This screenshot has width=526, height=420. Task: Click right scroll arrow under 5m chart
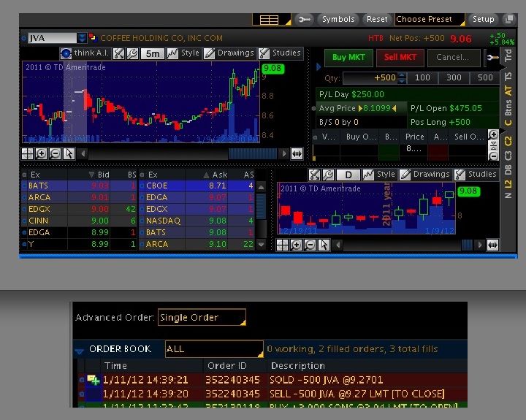click(283, 153)
